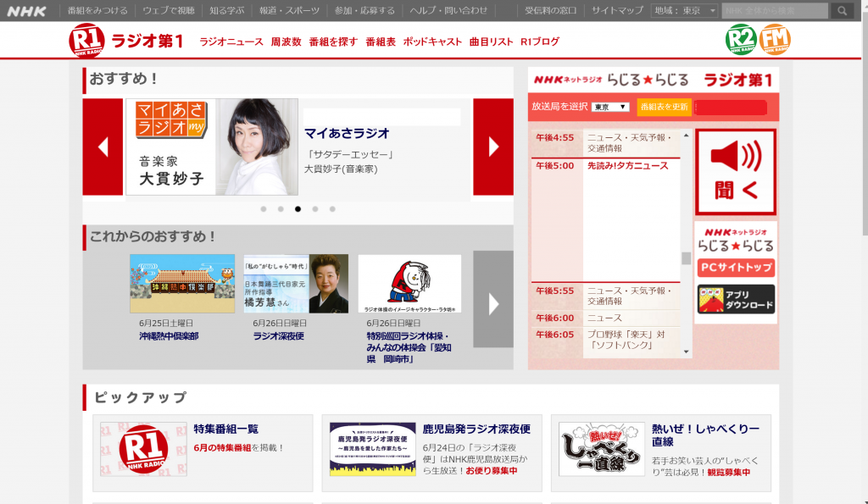Open ポッドキャスト page

coord(432,42)
